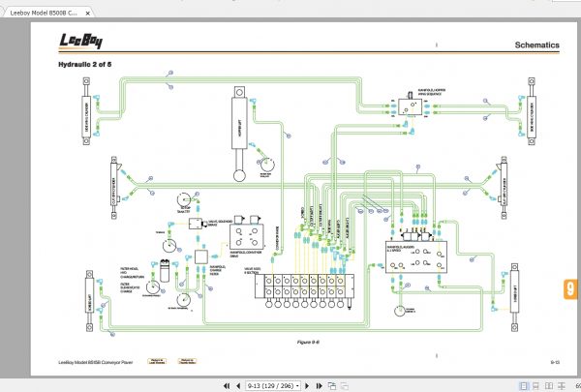Enable single page view mode
The image size is (581, 392).
523,386
